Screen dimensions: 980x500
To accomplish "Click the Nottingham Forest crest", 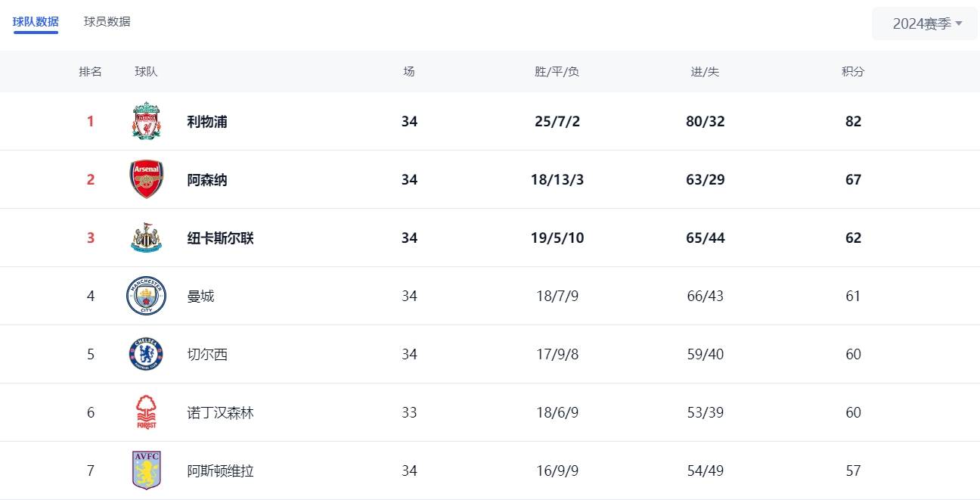I will pyautogui.click(x=146, y=412).
